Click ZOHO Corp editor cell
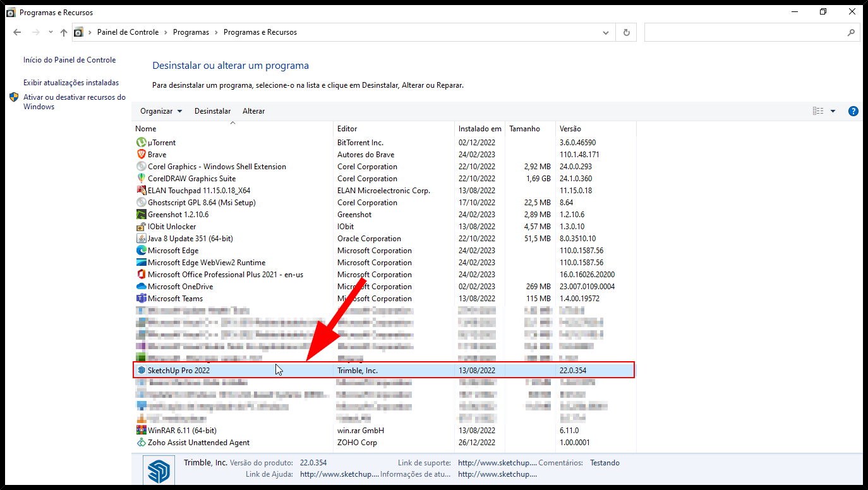Viewport: 868px width, 490px height. pos(357,443)
